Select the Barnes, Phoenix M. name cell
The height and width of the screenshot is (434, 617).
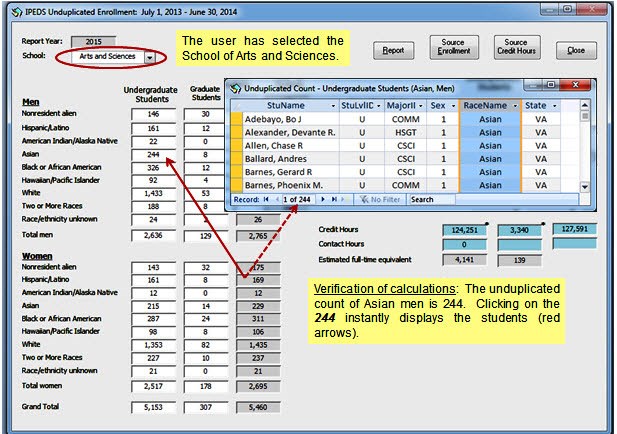(x=291, y=185)
